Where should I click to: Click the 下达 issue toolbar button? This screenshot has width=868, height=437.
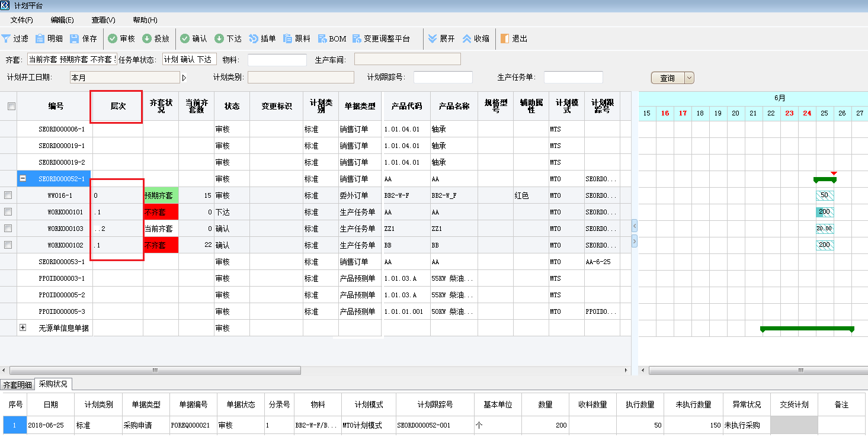228,38
